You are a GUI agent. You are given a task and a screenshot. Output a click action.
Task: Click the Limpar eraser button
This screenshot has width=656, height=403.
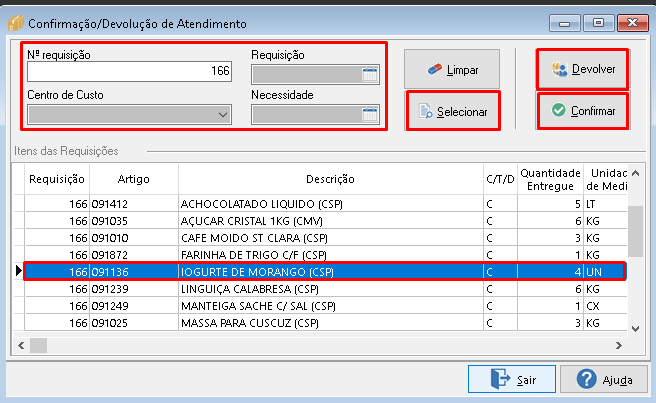pos(452,69)
